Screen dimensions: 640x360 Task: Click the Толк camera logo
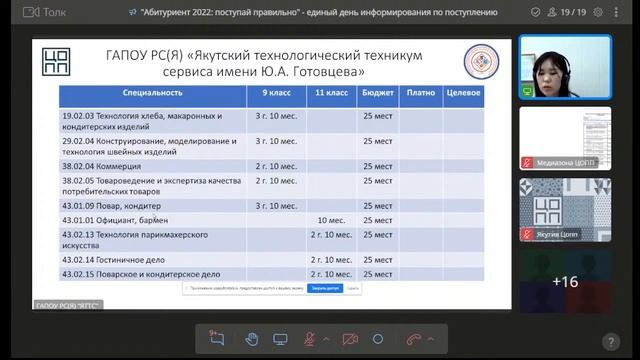pyautogui.click(x=44, y=12)
